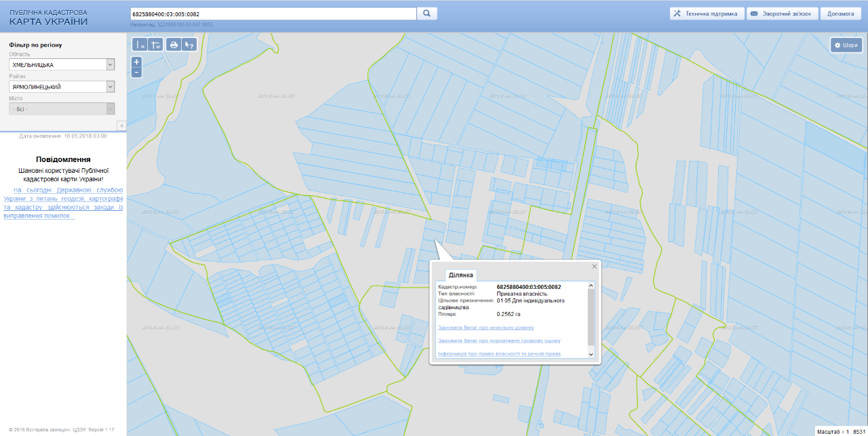Screen dimensions: 868x436
Task: Click the example number hint under search
Action: (x=172, y=24)
